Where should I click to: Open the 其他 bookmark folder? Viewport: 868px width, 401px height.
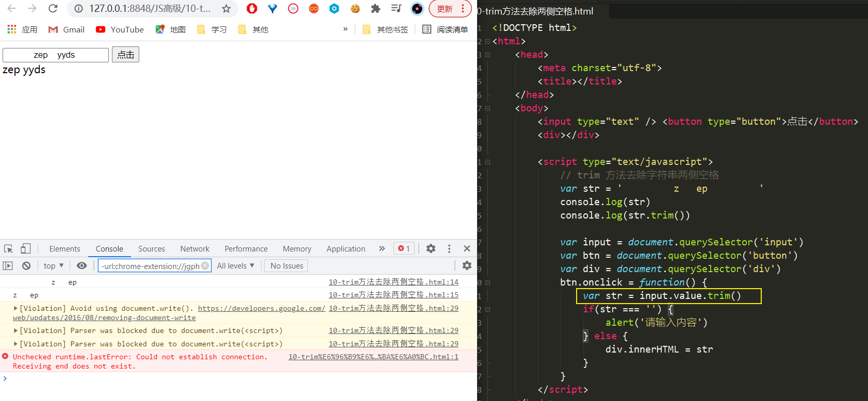[x=253, y=29]
